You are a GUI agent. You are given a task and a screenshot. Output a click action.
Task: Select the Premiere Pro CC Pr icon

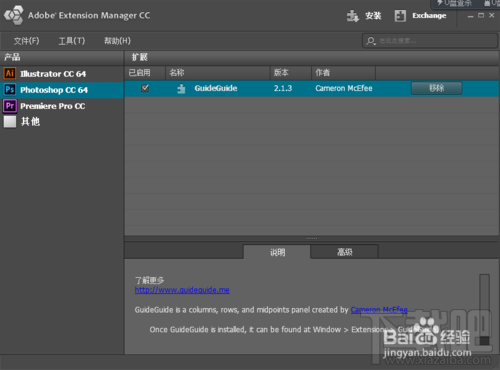point(10,106)
